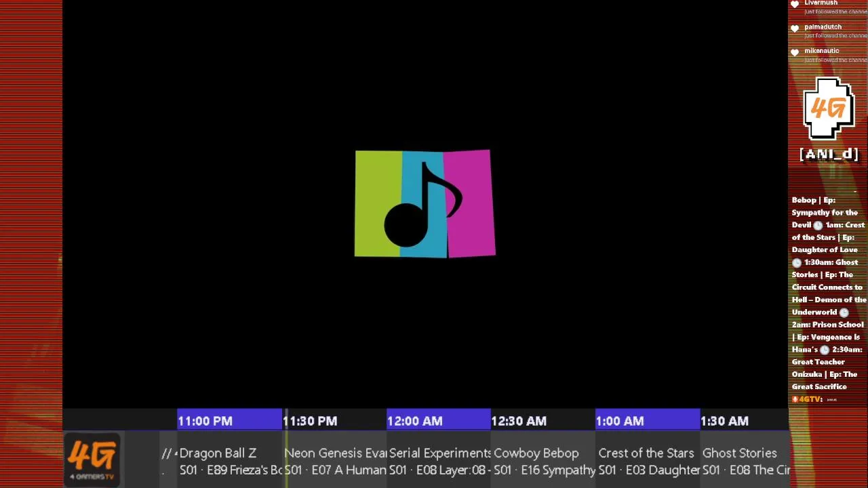Image resolution: width=868 pixels, height=488 pixels.
Task: Select the 12:00 AM time slot header
Action: pos(439,421)
